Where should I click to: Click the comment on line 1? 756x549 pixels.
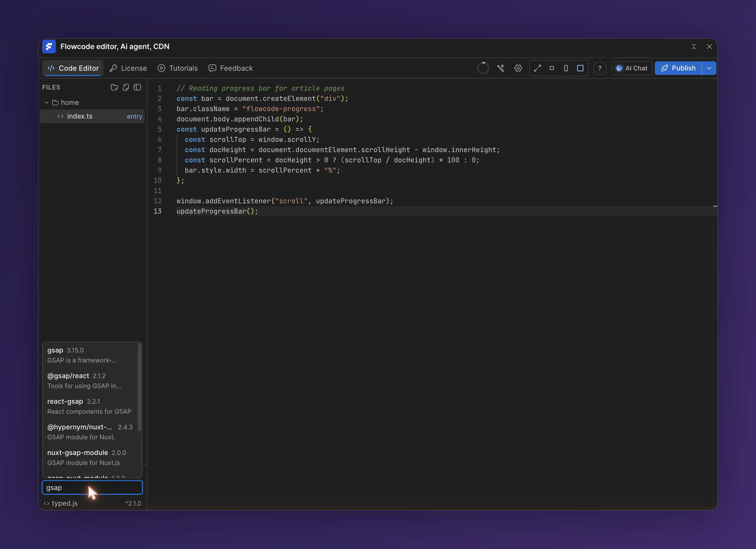[x=260, y=88]
